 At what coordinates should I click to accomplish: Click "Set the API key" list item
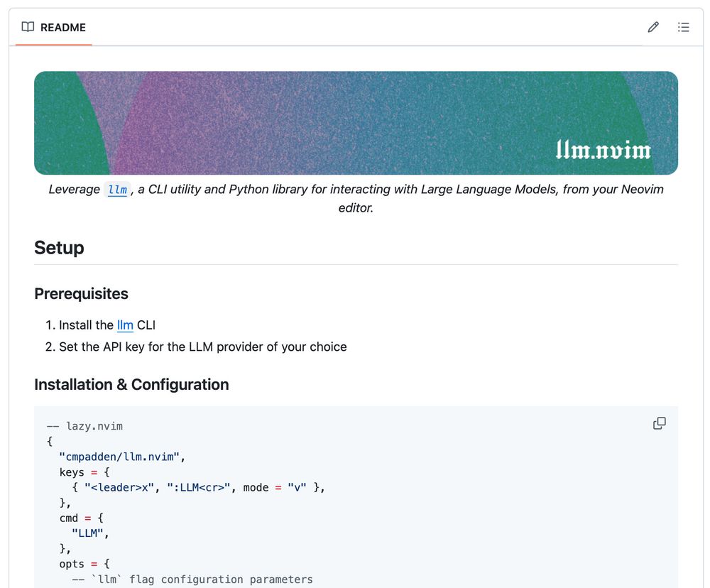pos(203,347)
